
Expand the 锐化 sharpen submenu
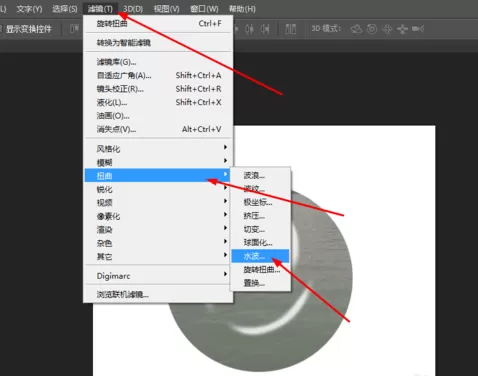pyautogui.click(x=158, y=189)
